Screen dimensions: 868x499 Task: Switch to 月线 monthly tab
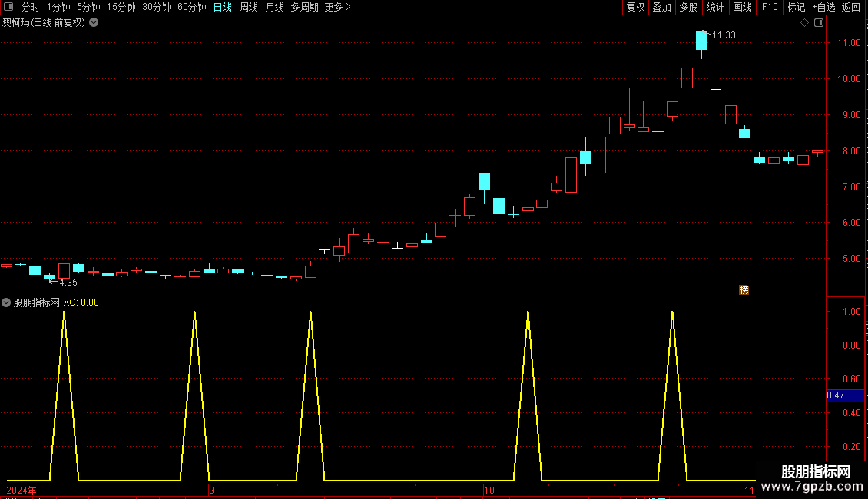point(274,7)
